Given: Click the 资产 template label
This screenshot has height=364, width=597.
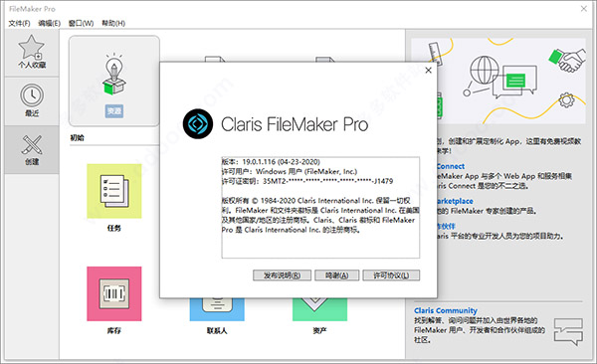Looking at the screenshot, I should tap(319, 330).
